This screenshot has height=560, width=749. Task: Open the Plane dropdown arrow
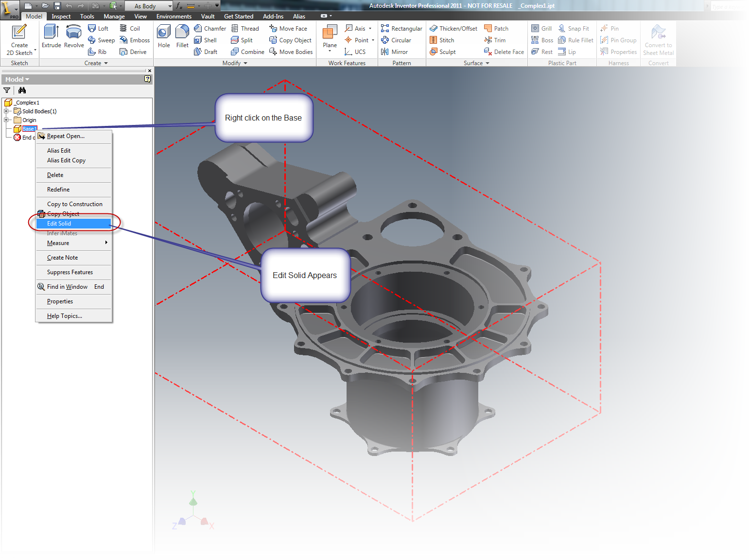pyautogui.click(x=330, y=51)
